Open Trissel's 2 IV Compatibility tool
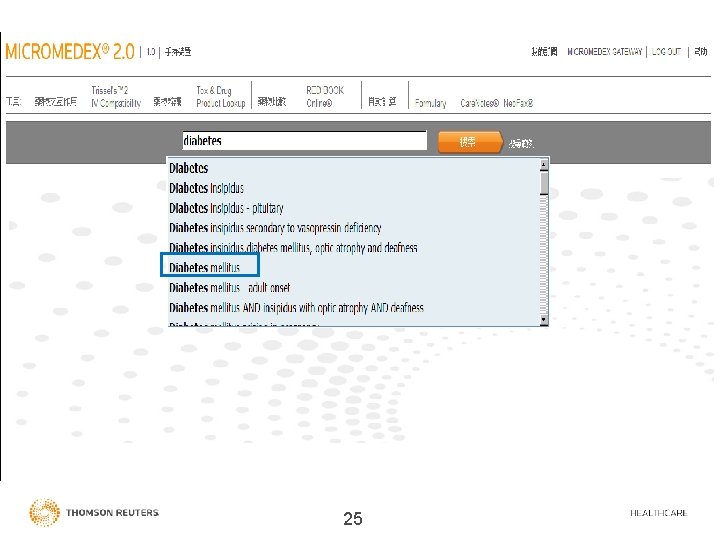 coord(116,96)
